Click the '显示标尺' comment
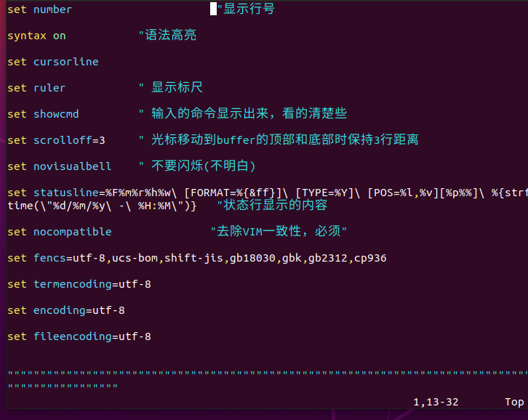Image resolution: width=528 pixels, height=420 pixels. pyautogui.click(x=176, y=88)
